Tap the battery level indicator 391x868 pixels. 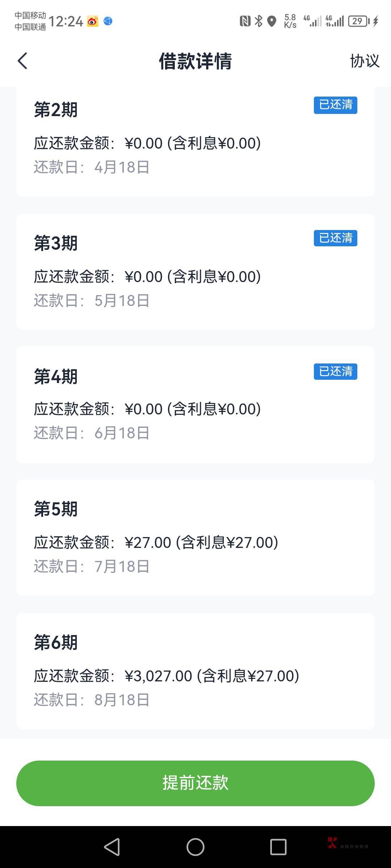(x=358, y=21)
